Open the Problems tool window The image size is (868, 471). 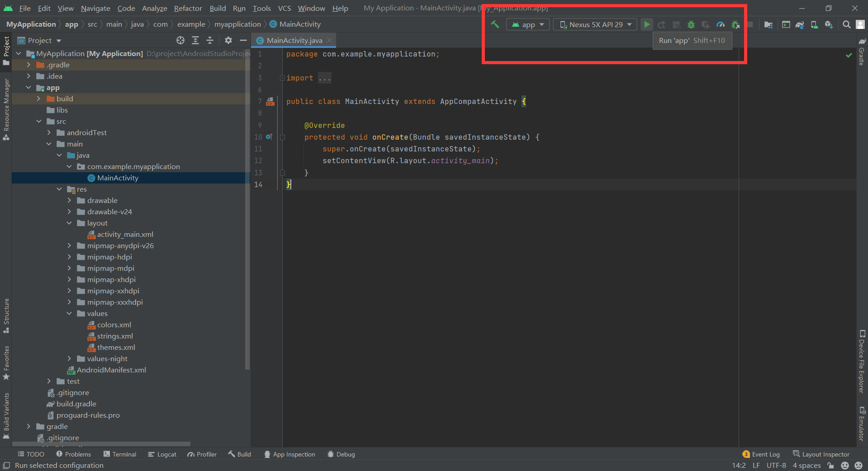click(73, 454)
